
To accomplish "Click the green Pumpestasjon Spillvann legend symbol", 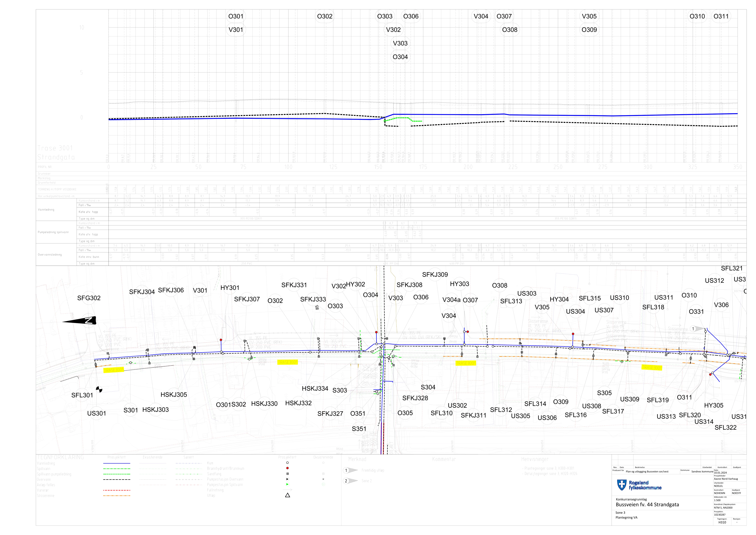I will (287, 484).
